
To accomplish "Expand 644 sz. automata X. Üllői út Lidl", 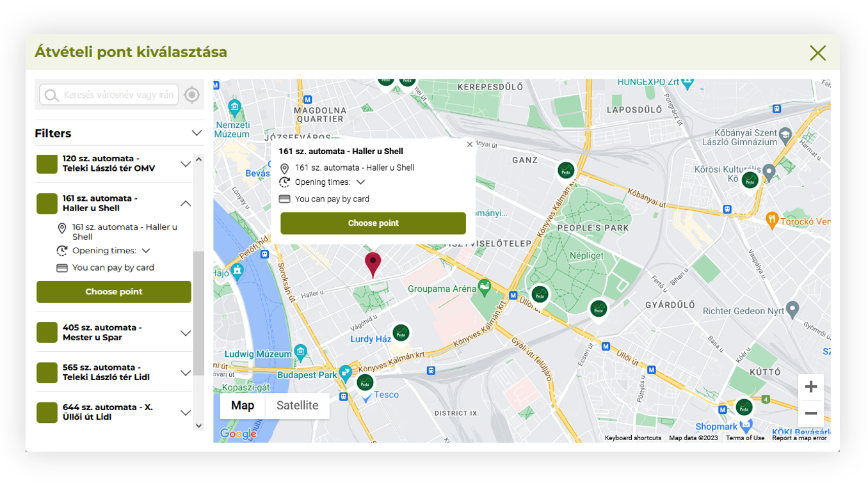I will point(186,413).
